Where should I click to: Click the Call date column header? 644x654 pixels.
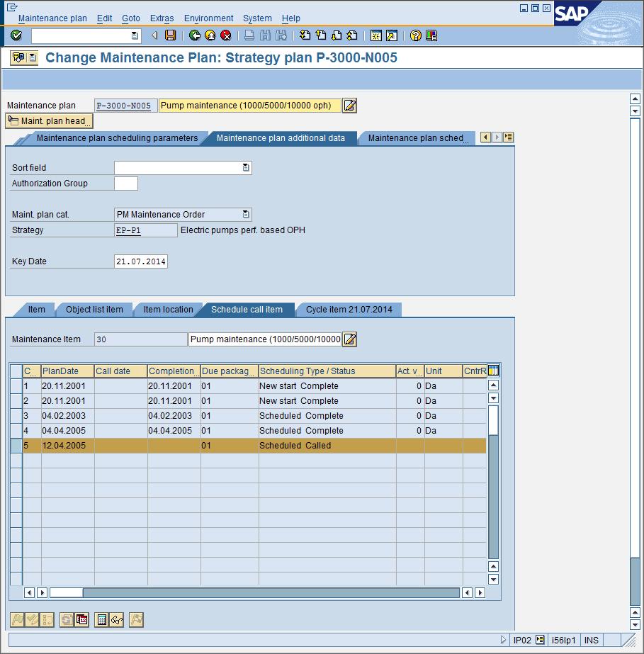point(120,371)
